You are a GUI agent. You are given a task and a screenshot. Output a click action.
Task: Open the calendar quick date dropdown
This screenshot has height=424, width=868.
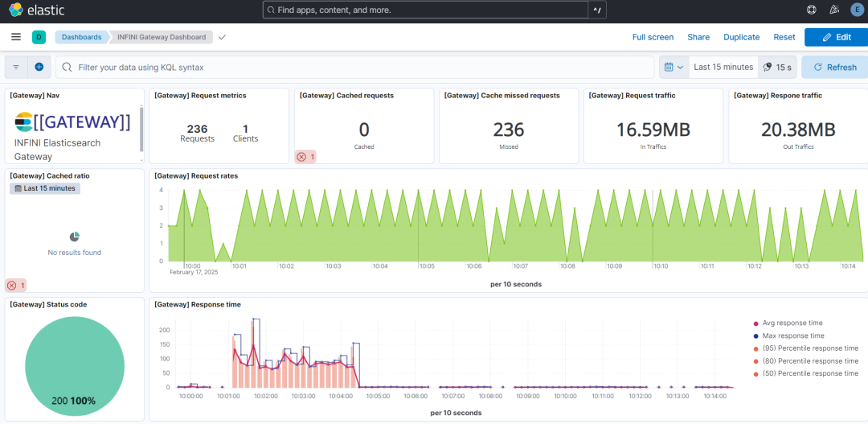coord(674,68)
